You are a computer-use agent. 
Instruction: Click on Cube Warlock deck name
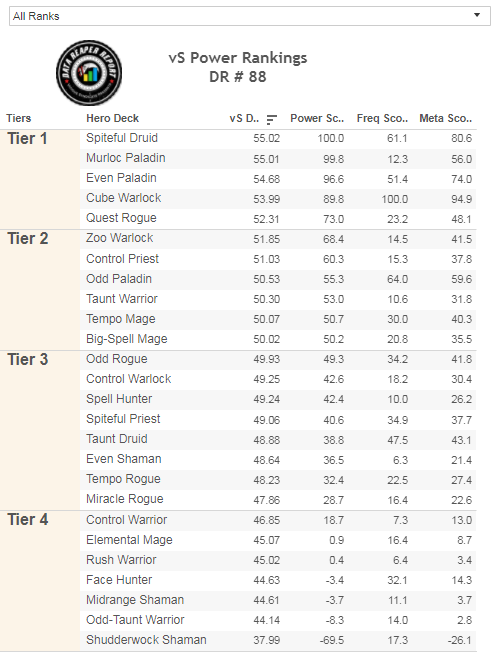[x=124, y=198]
